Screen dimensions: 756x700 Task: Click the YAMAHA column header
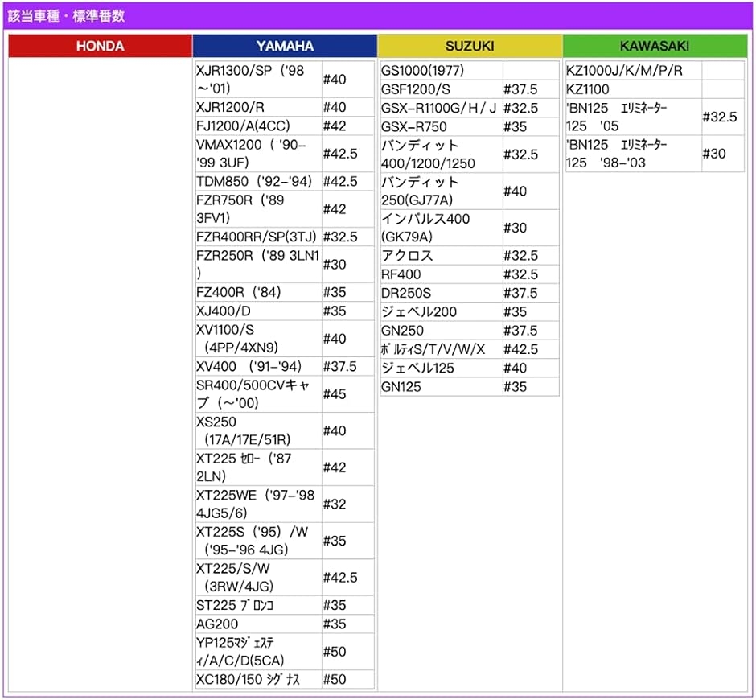click(x=285, y=46)
